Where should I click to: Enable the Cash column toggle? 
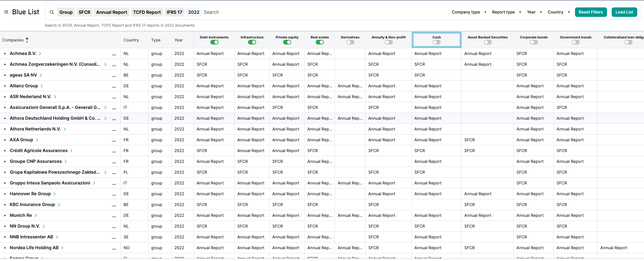tap(436, 42)
